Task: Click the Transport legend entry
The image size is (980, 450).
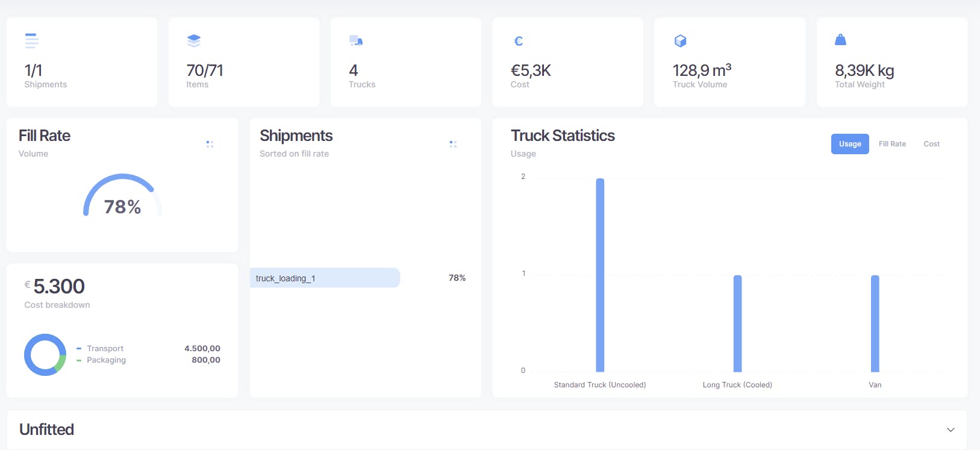Action: coord(105,348)
